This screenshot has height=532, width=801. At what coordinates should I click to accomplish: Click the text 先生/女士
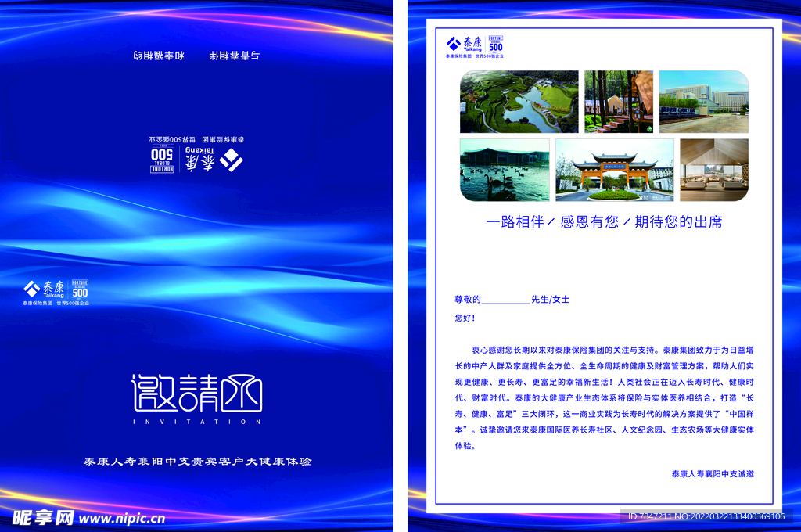coord(550,300)
